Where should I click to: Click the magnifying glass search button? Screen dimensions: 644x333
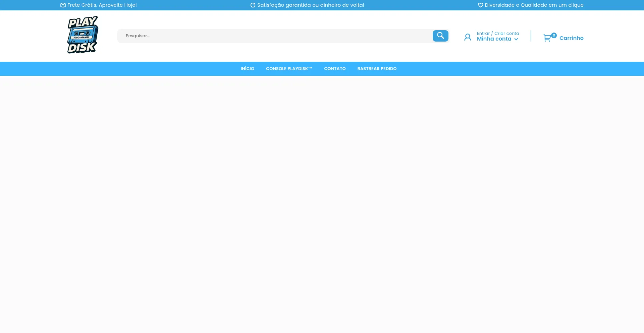(440, 36)
